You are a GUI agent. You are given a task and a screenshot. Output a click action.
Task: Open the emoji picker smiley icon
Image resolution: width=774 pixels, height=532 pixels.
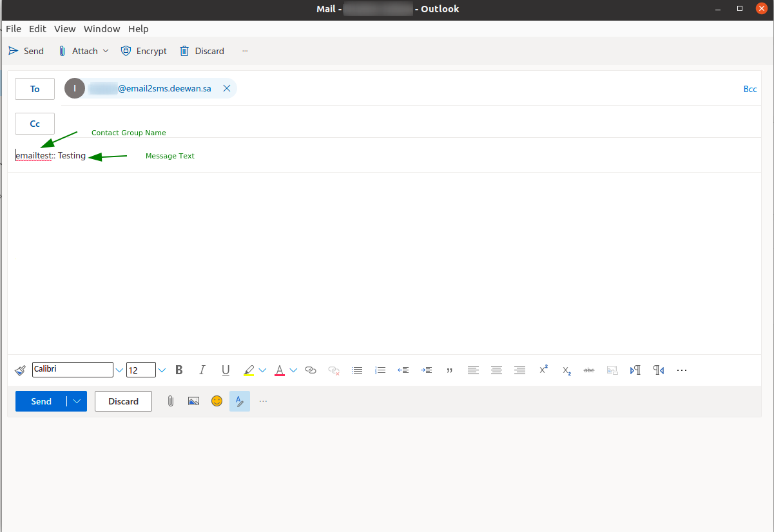217,401
